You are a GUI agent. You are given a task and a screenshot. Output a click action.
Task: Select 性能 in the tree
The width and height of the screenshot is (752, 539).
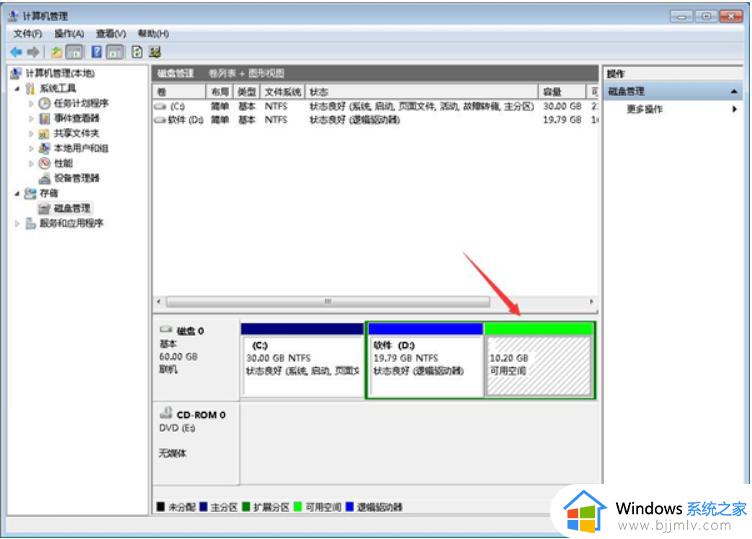[x=63, y=163]
